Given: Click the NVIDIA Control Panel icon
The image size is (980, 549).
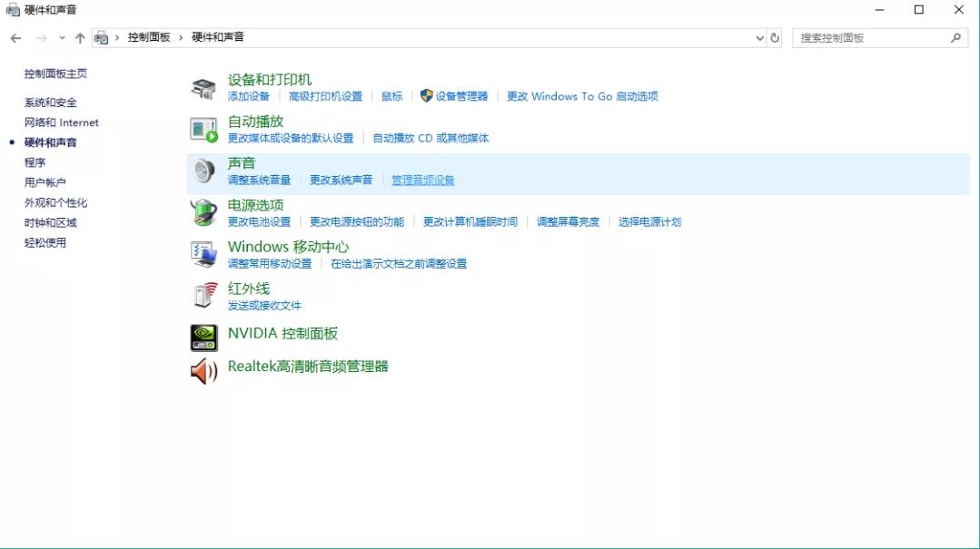Looking at the screenshot, I should tap(203, 338).
